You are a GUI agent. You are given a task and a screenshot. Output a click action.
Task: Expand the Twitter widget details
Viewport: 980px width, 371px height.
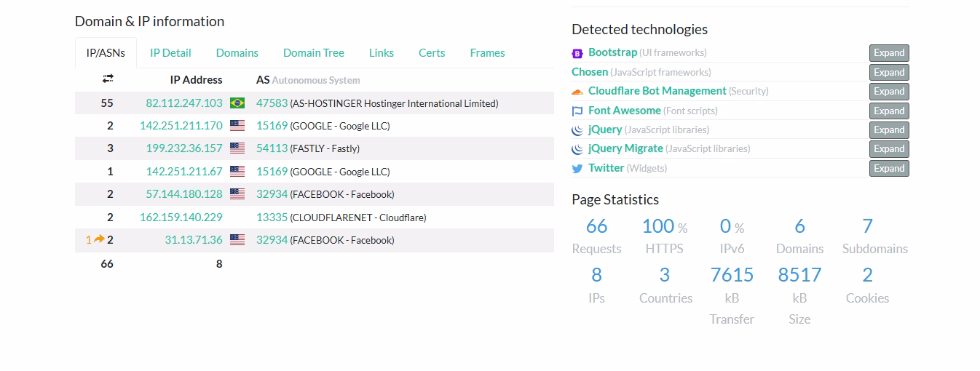pos(889,168)
